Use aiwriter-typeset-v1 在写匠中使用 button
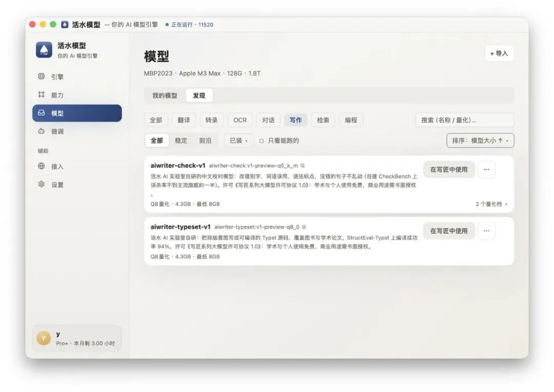 [449, 231]
